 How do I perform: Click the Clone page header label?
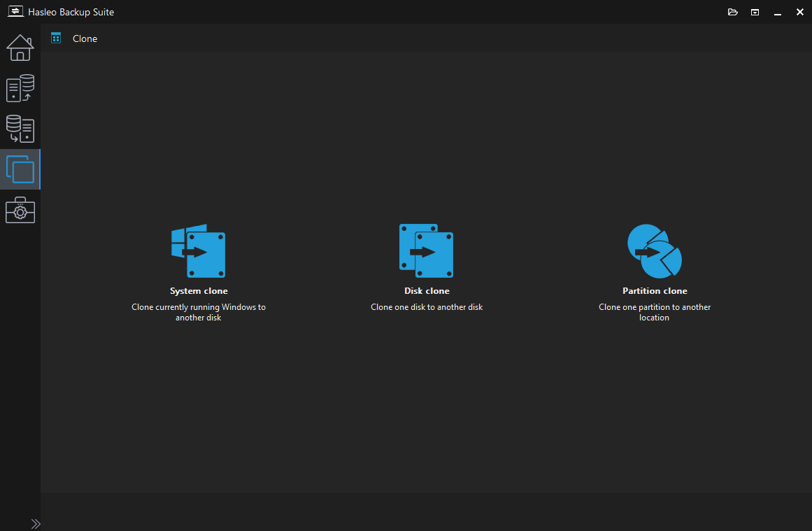click(x=85, y=39)
